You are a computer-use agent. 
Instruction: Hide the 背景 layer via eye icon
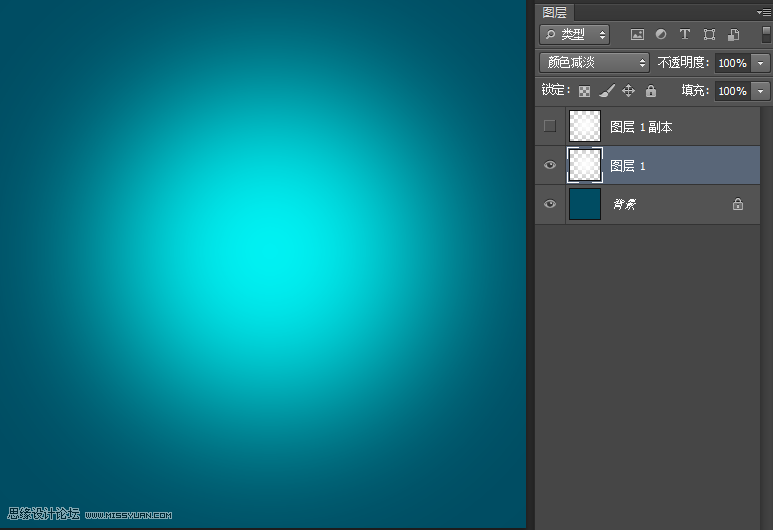(550, 204)
